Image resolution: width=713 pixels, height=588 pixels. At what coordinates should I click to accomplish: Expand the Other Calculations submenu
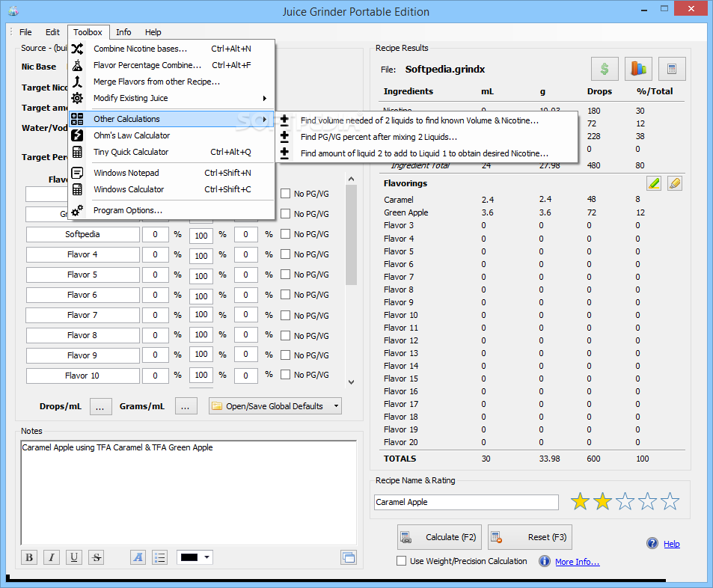[x=171, y=119]
